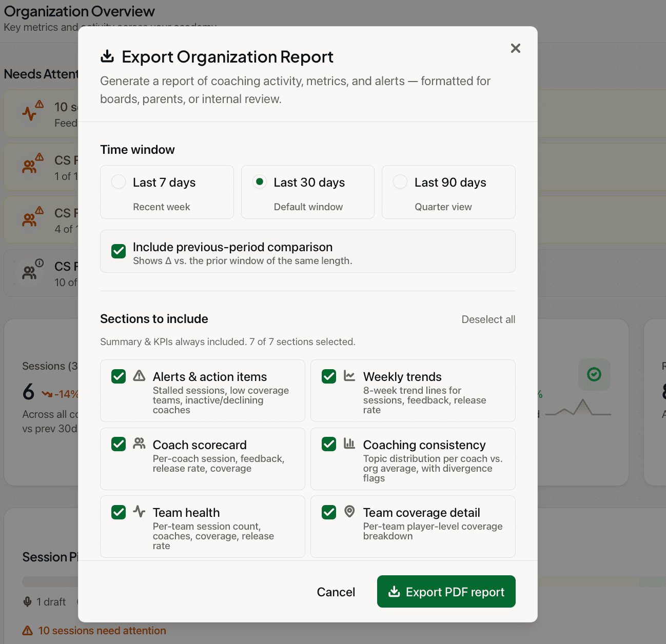Uncheck the Weekly trends checkbox
Viewport: 666px width, 644px height.
point(329,376)
